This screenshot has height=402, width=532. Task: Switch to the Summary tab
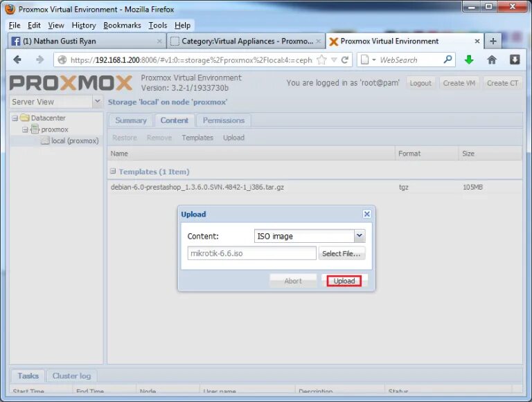click(131, 120)
